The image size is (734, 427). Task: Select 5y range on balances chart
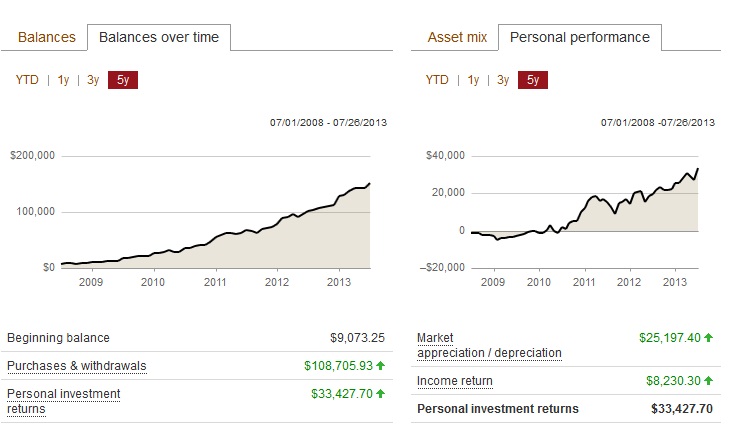click(x=123, y=80)
